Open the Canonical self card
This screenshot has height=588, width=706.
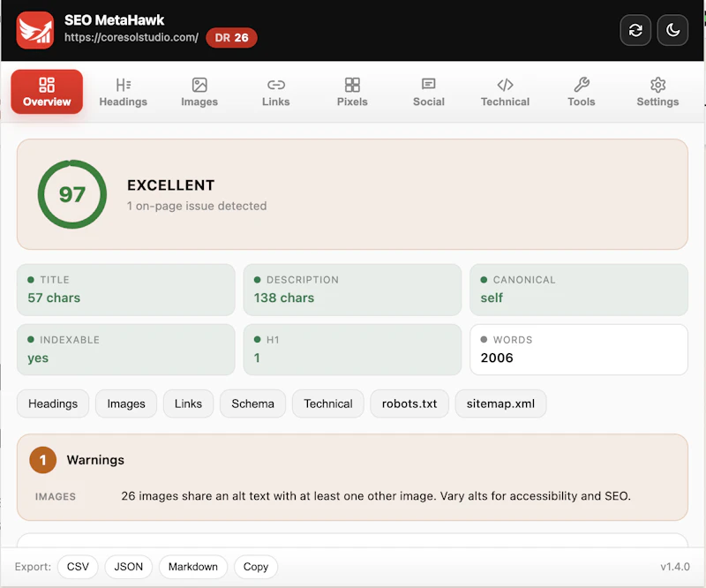point(579,290)
